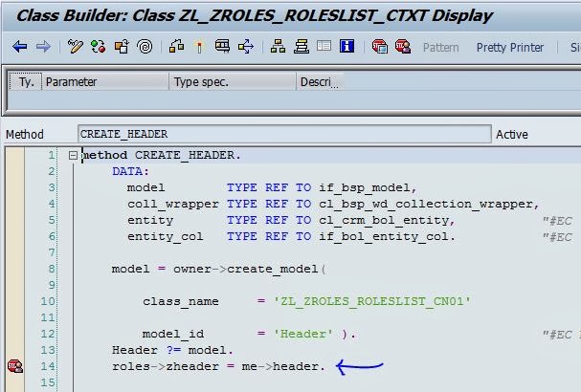Click the Check syntax spiral icon
The image size is (581, 392).
pyautogui.click(x=145, y=47)
